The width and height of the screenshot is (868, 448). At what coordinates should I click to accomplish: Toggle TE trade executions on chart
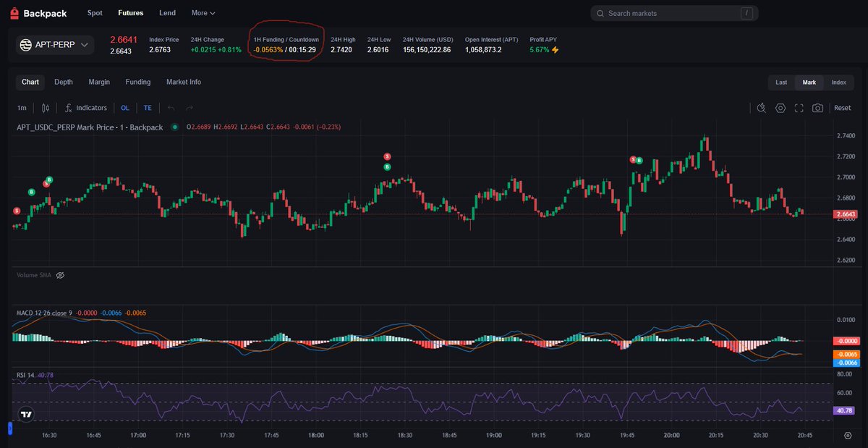click(x=148, y=108)
